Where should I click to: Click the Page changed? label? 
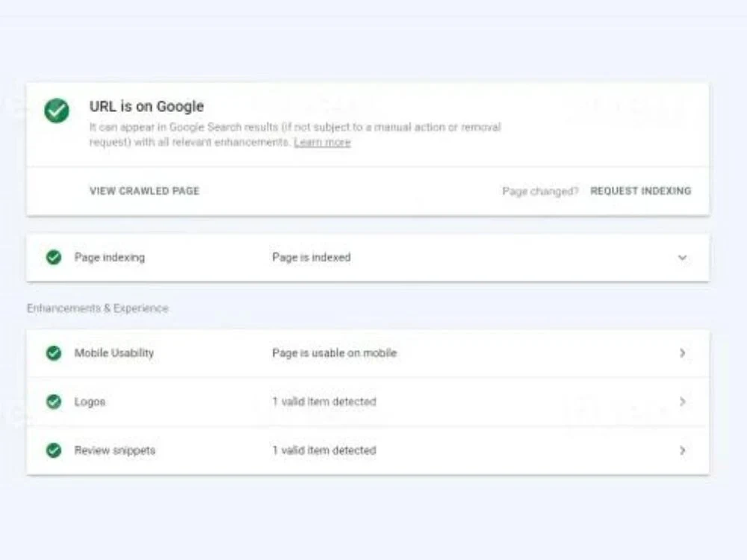(x=539, y=191)
